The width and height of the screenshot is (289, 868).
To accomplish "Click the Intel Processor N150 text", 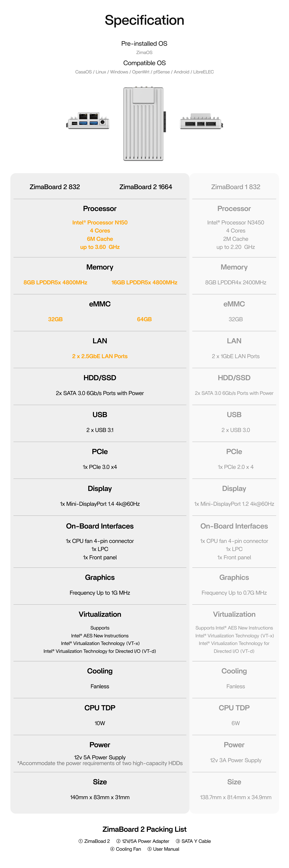I will coord(100,222).
